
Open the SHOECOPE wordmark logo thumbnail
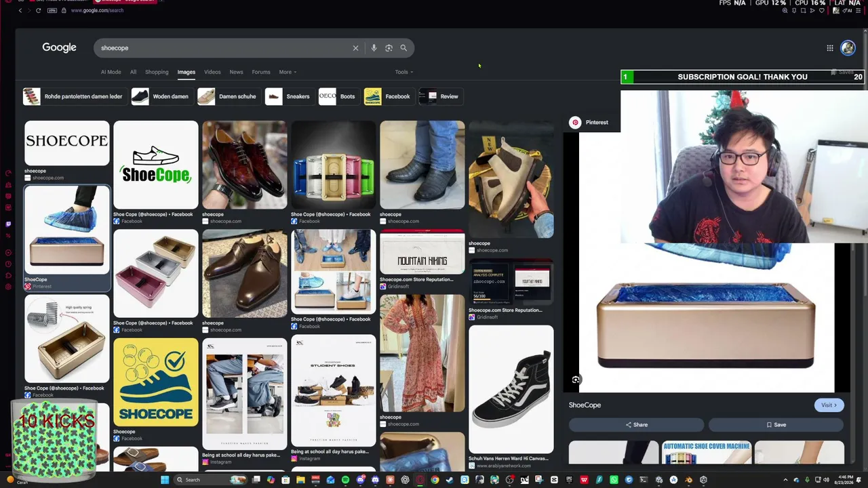[66, 143]
